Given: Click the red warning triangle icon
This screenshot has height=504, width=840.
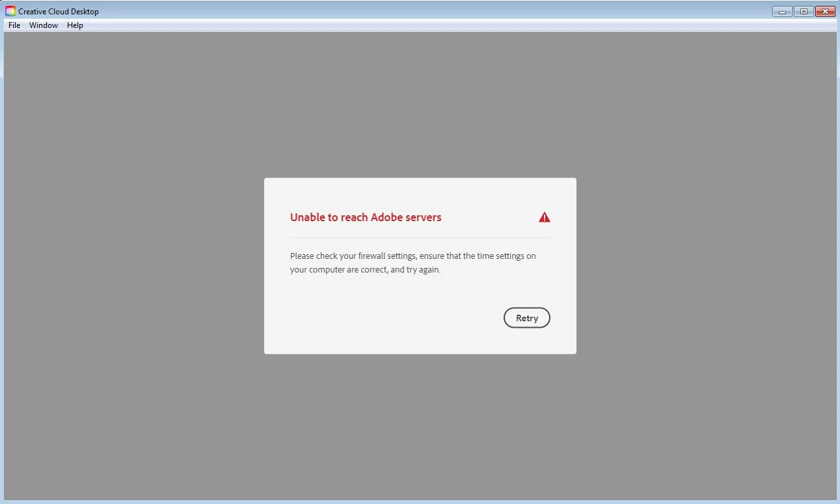Looking at the screenshot, I should tap(545, 217).
